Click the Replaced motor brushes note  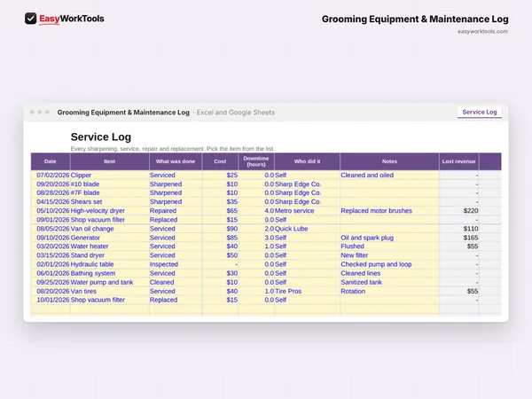[389, 211]
